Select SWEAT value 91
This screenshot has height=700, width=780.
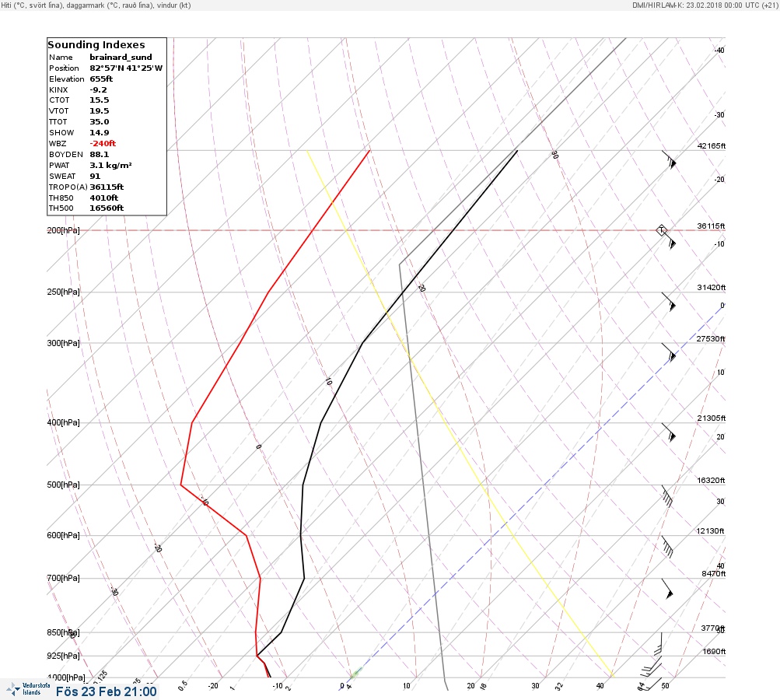tap(95, 176)
